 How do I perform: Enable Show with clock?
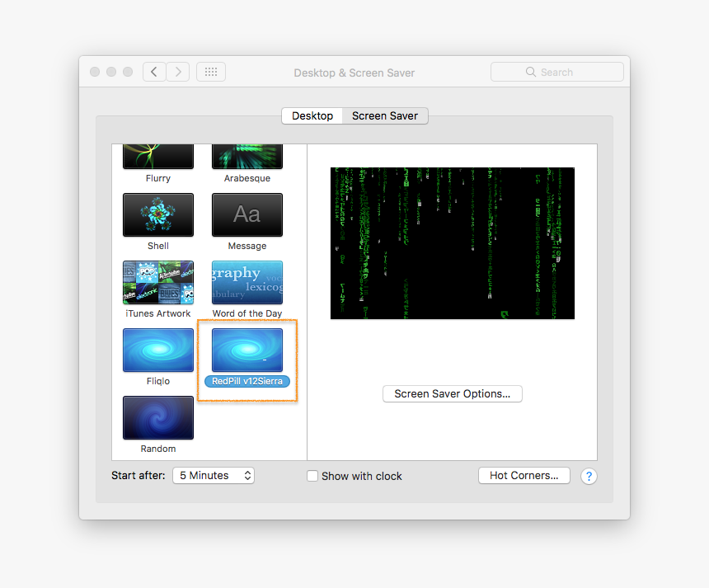pyautogui.click(x=312, y=476)
